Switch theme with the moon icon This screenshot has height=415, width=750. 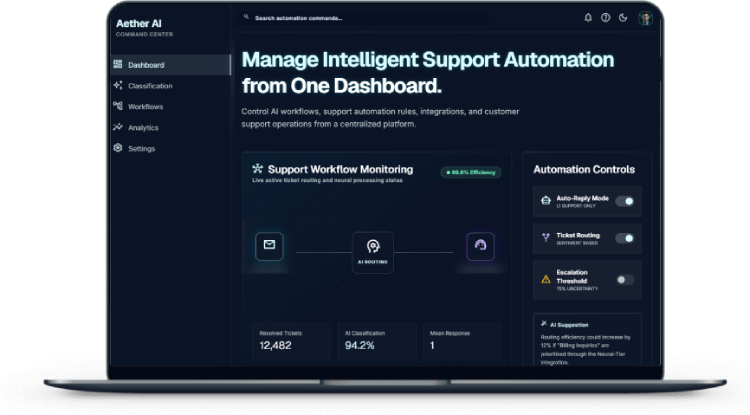pos(623,18)
